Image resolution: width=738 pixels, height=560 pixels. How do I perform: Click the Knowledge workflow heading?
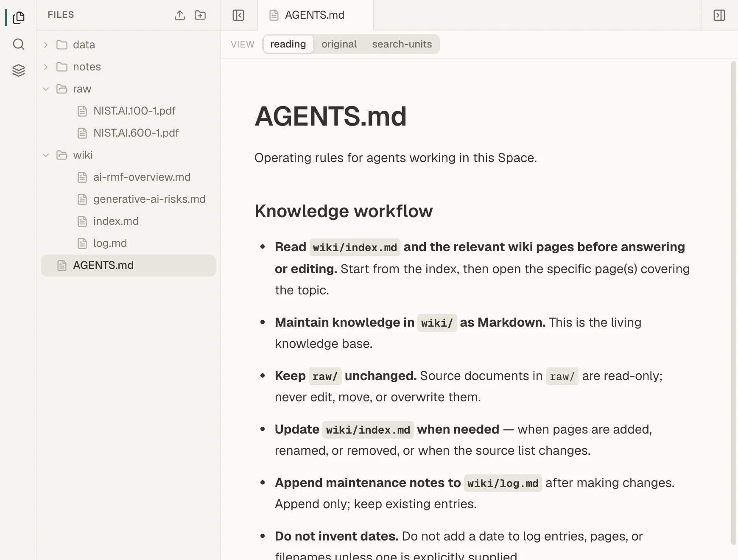tap(344, 211)
